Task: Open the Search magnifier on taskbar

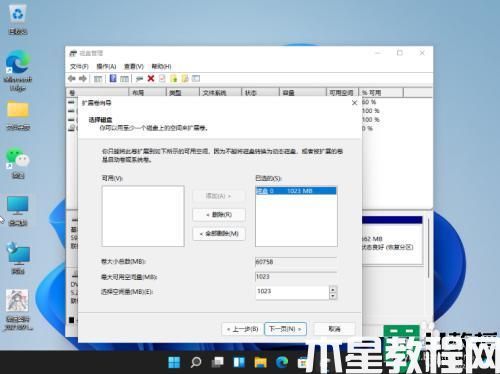Action: [x=196, y=362]
